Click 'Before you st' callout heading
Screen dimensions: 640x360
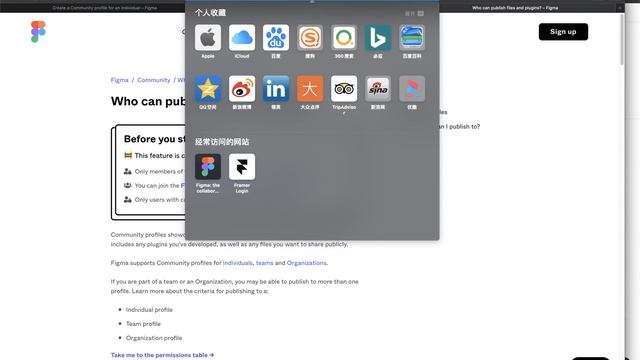click(x=154, y=139)
